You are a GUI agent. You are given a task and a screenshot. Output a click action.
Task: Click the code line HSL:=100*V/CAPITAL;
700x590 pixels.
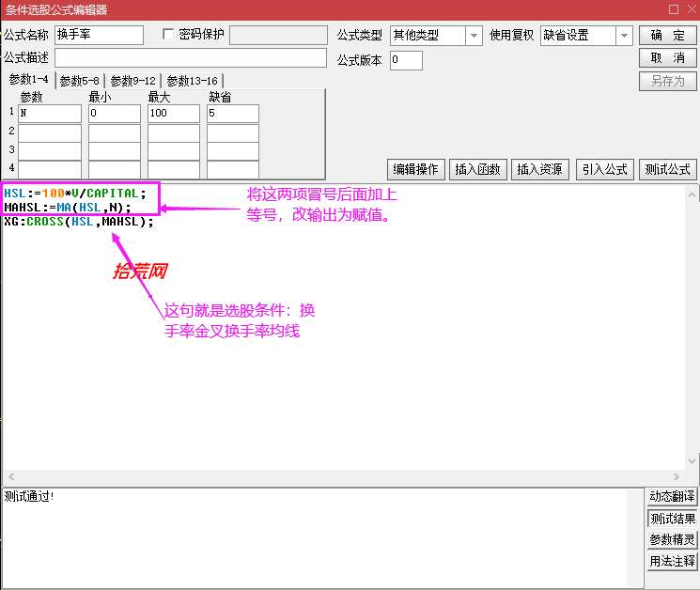pyautogui.click(x=75, y=194)
